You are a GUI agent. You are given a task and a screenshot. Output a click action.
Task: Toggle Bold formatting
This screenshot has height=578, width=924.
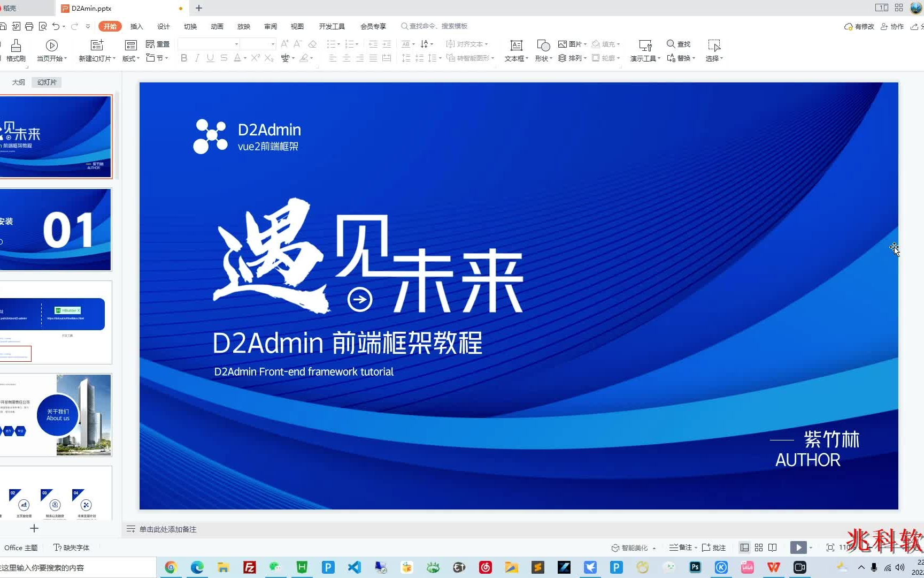pos(184,58)
